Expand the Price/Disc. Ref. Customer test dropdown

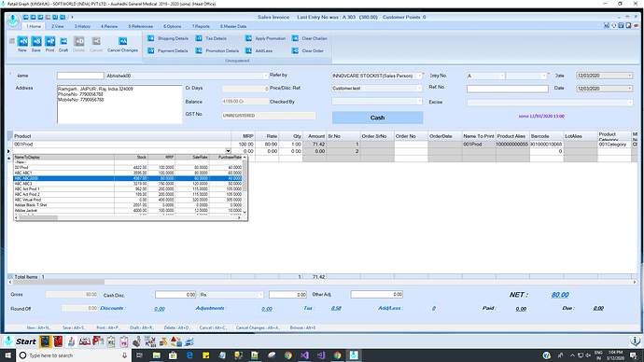[419, 89]
